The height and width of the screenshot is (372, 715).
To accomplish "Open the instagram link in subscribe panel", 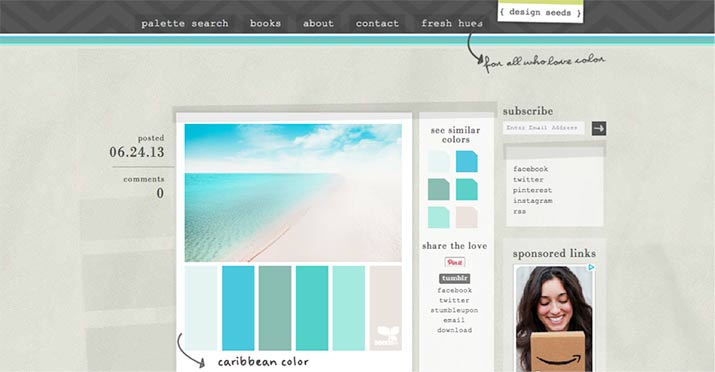I will click(533, 201).
